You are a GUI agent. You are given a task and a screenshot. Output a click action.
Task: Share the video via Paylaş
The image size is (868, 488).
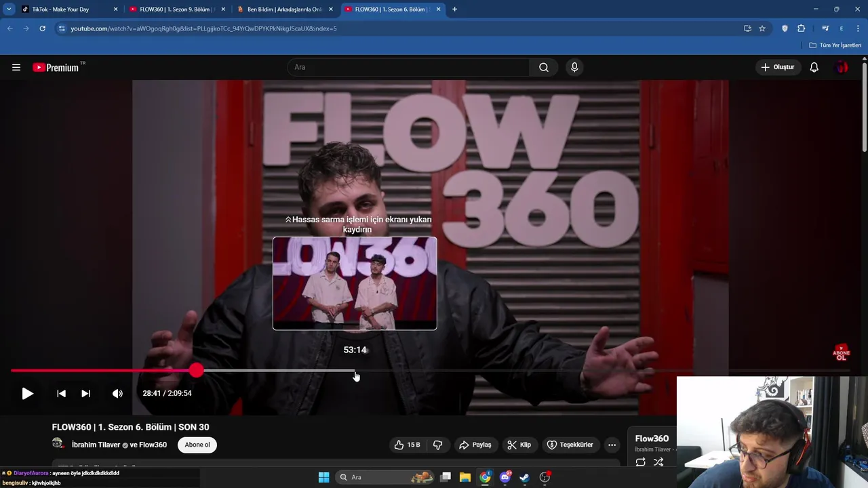click(x=475, y=445)
